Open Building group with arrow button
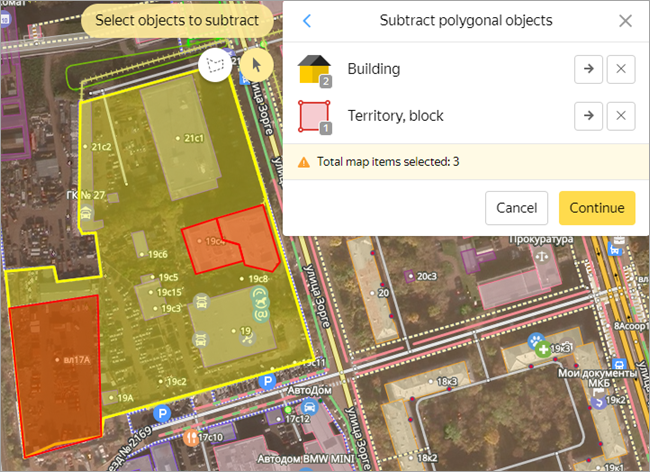 [x=589, y=69]
